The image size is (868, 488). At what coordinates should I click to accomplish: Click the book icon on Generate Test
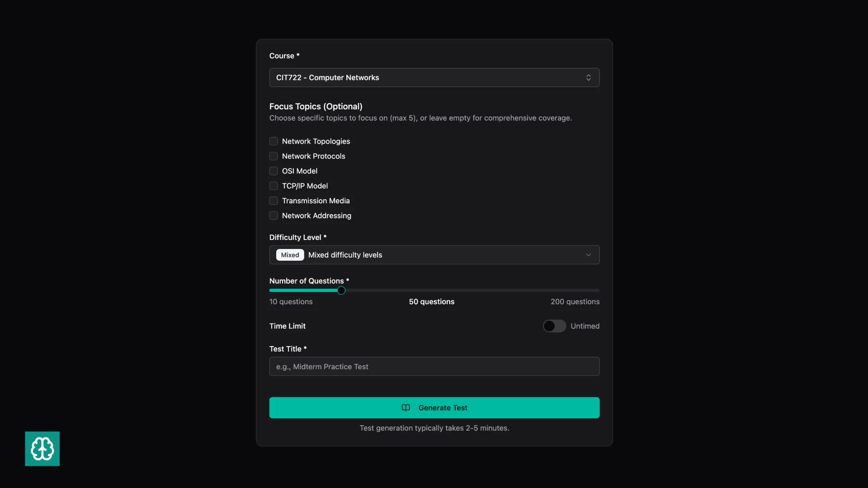(406, 408)
